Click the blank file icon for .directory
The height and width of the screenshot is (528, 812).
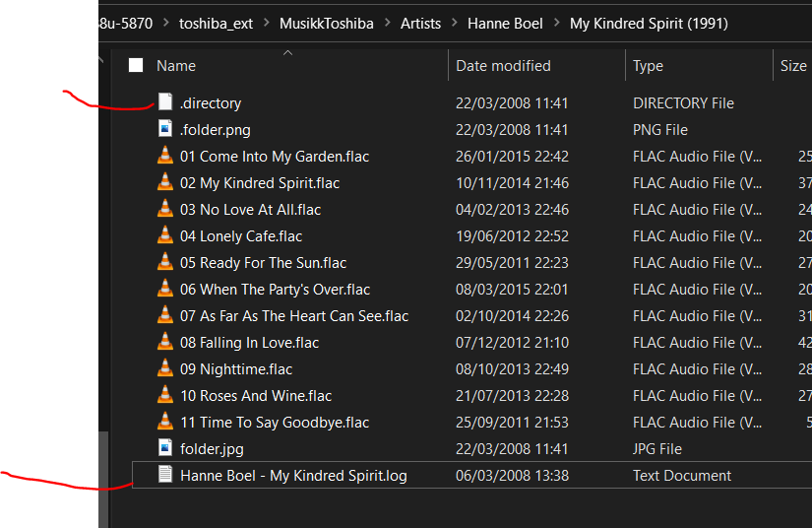165,102
